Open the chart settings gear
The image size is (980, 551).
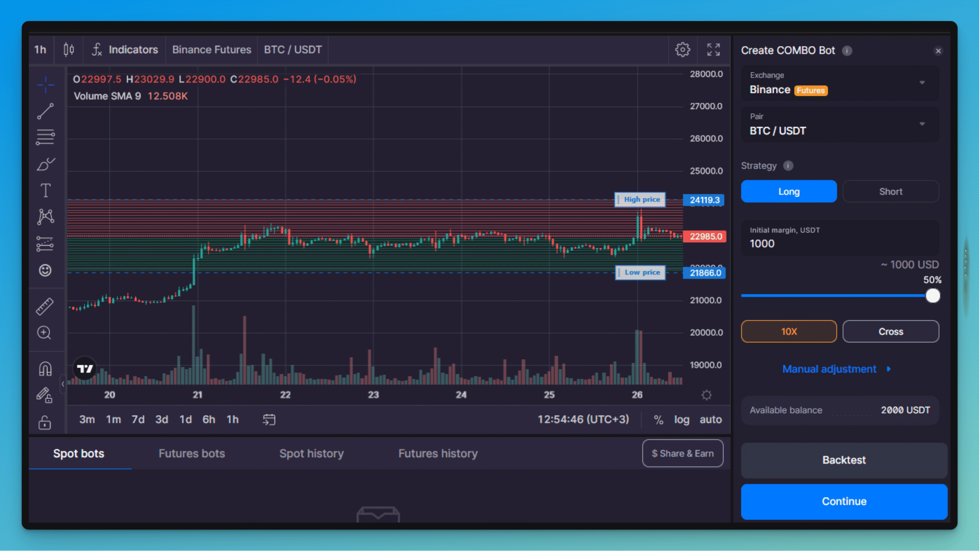(682, 50)
